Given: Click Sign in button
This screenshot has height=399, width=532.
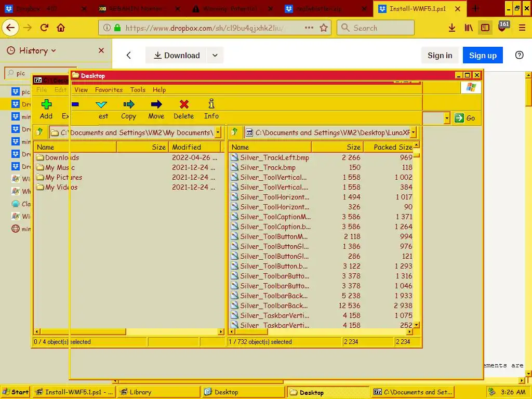Looking at the screenshot, I should pos(440,55).
